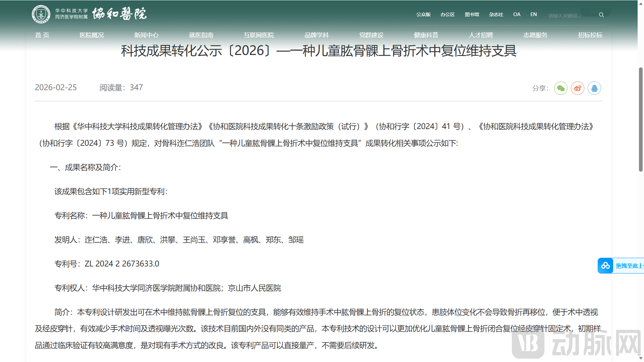644x362 pixels.
Task: Click the hospital emblem logo
Action: (x=41, y=14)
